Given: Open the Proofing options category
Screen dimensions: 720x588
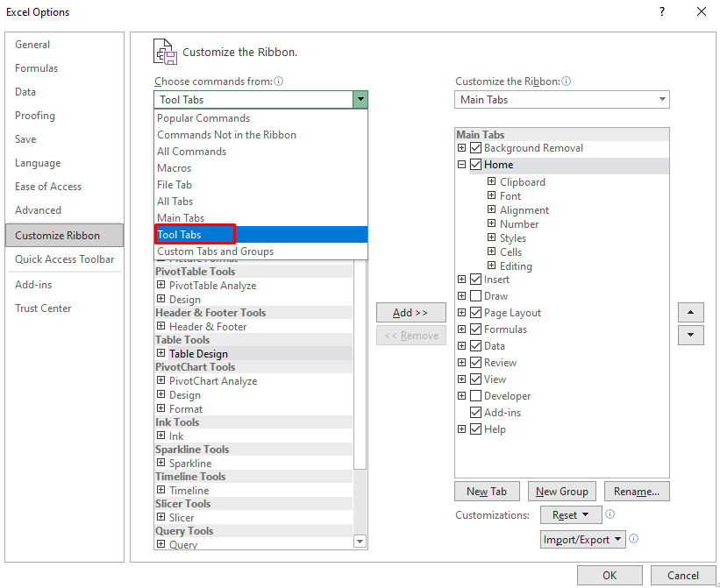Looking at the screenshot, I should click(x=64, y=116).
